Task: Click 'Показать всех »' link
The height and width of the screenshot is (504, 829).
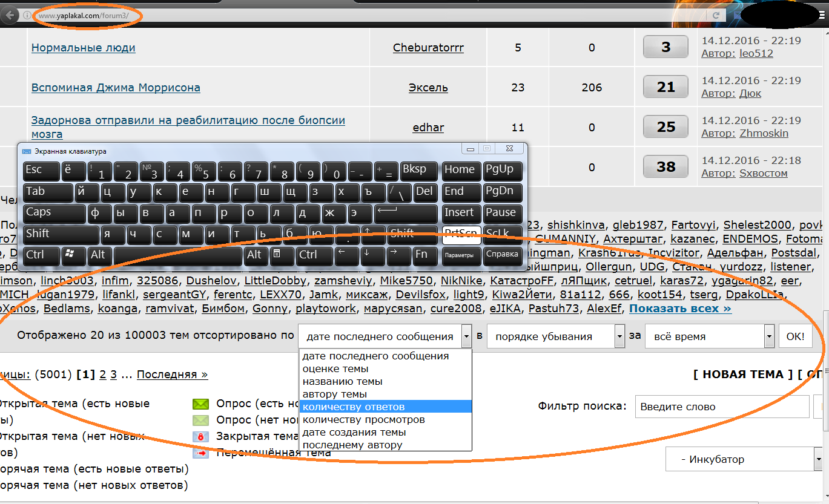Action: pyautogui.click(x=680, y=309)
